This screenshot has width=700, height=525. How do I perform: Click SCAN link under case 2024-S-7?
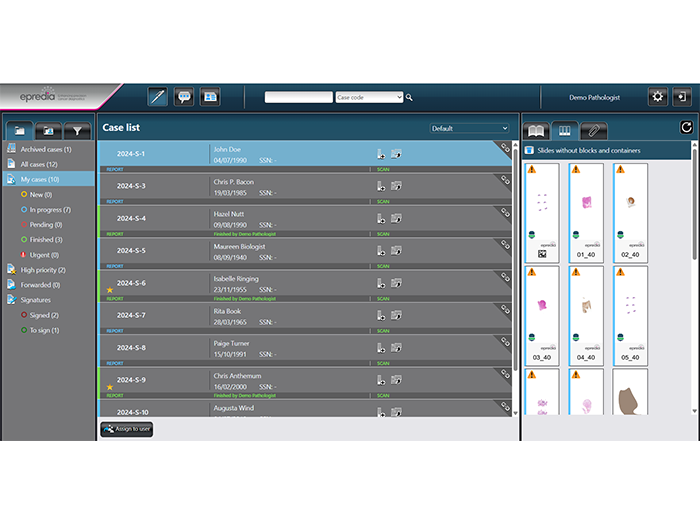pyautogui.click(x=383, y=331)
